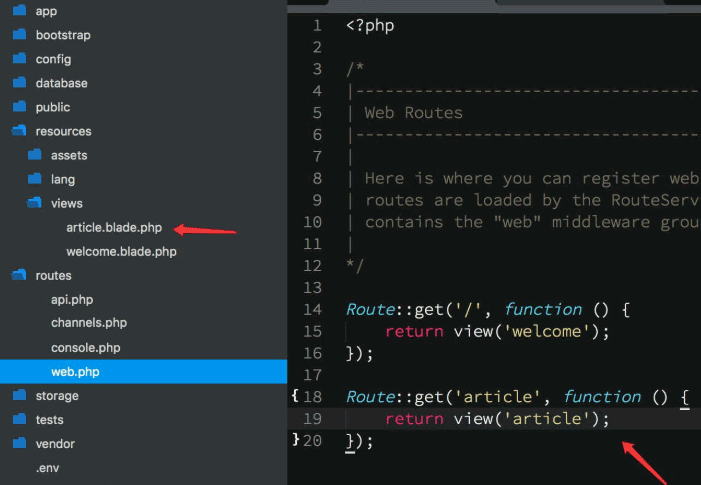Open article.blade.php file
The image size is (701, 485).
click(113, 228)
